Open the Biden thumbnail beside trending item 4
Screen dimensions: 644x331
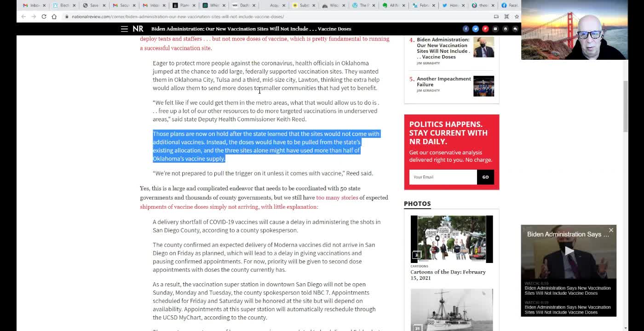click(483, 47)
